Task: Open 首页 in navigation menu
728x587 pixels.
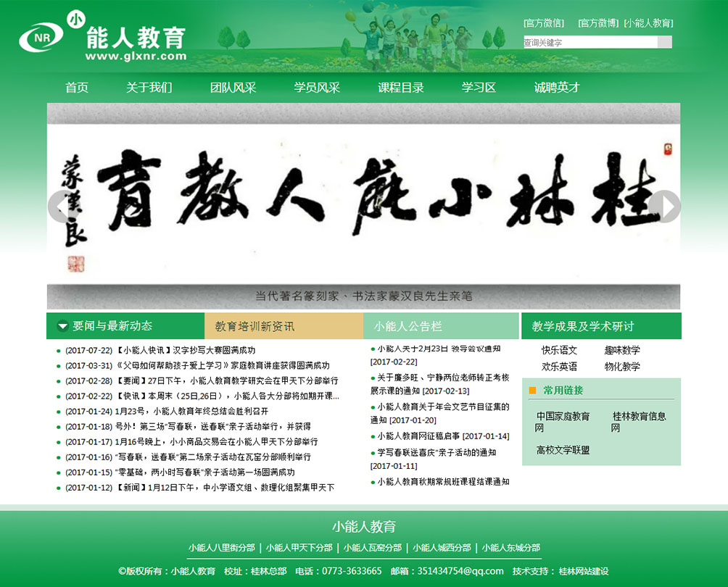Action: (77, 88)
